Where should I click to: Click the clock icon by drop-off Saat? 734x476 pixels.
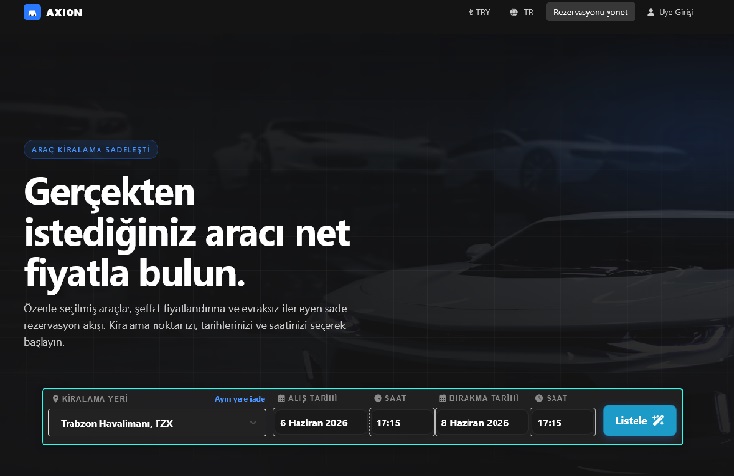[539, 398]
